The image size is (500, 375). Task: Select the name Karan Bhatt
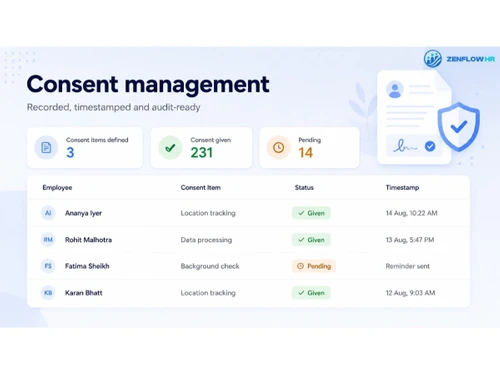coord(84,293)
